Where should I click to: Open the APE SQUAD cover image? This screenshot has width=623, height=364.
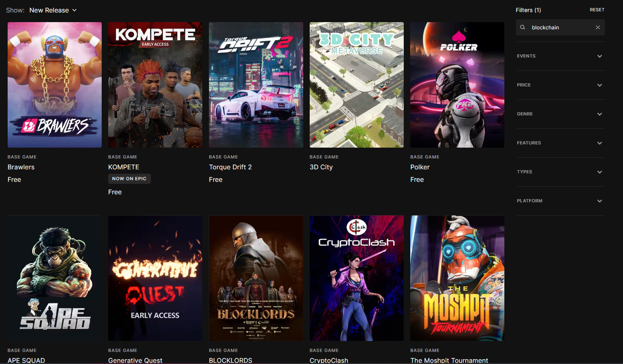[55, 278]
